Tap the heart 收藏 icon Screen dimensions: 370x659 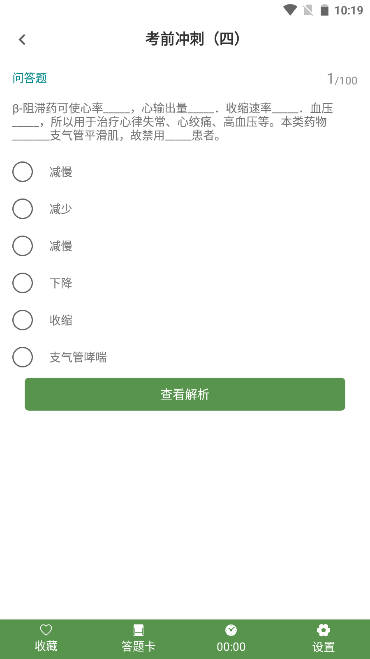(46, 630)
